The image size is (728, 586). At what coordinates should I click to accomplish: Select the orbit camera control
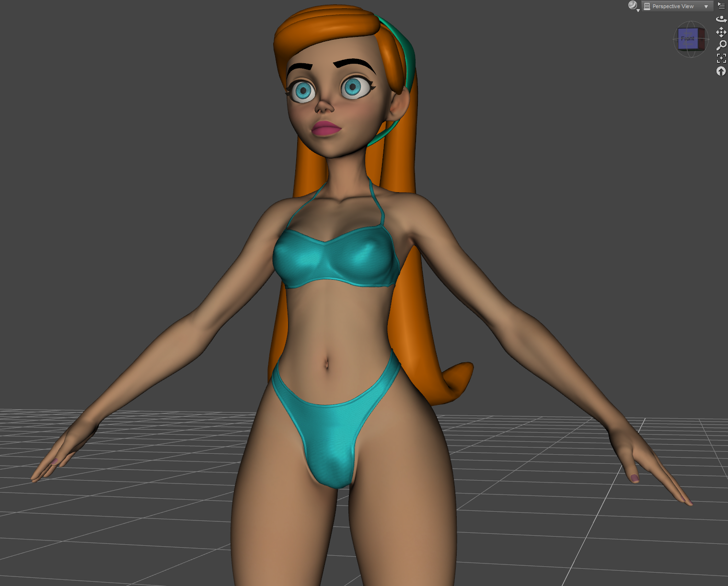click(x=721, y=19)
